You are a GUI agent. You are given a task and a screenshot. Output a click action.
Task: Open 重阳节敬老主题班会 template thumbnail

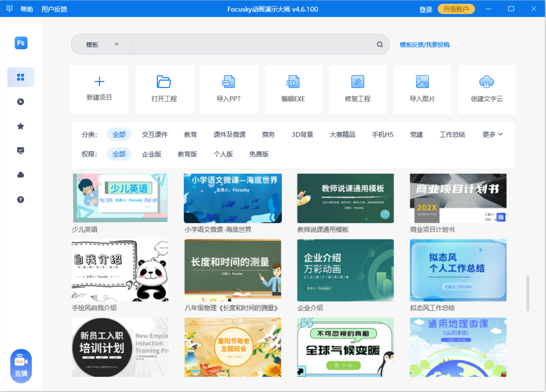coord(233,347)
